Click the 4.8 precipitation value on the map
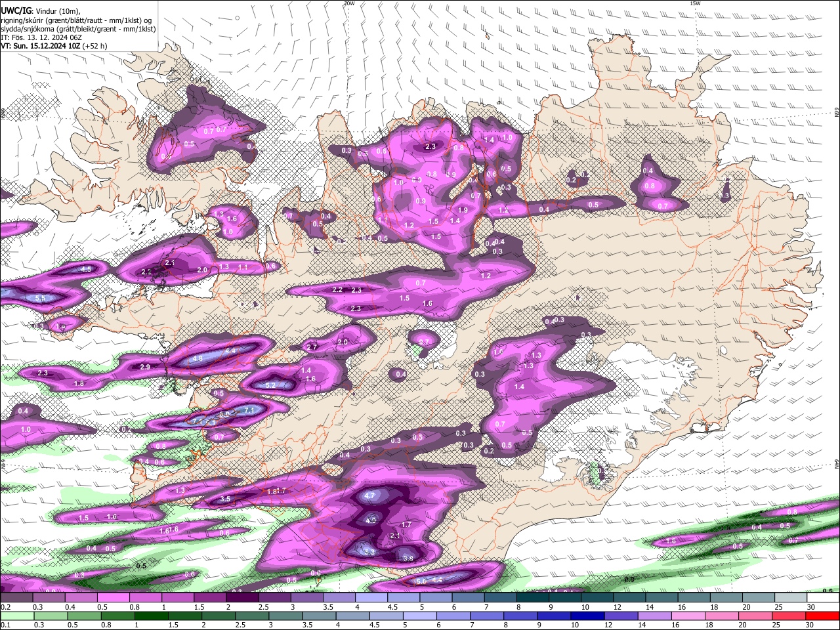Viewport: 840px width, 630px height. (x=197, y=358)
